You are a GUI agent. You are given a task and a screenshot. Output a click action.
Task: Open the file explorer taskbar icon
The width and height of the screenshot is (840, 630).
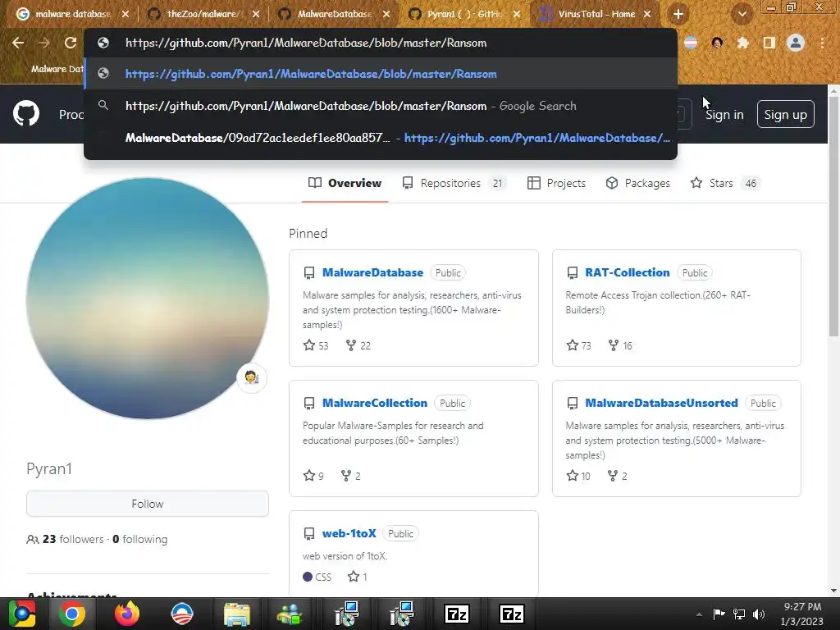point(237,614)
